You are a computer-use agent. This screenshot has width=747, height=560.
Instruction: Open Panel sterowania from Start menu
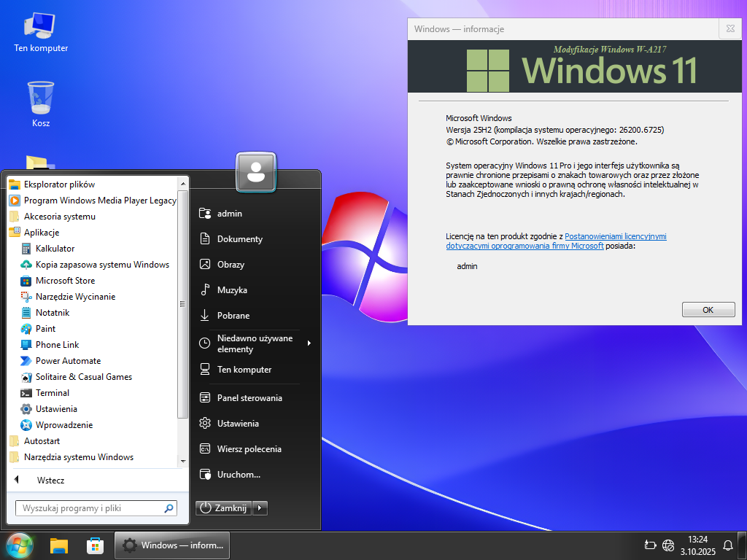coord(249,398)
